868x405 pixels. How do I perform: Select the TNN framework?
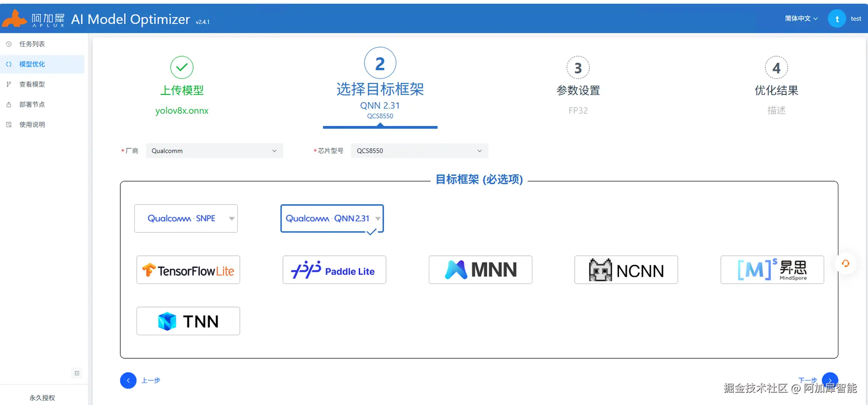[x=188, y=321]
